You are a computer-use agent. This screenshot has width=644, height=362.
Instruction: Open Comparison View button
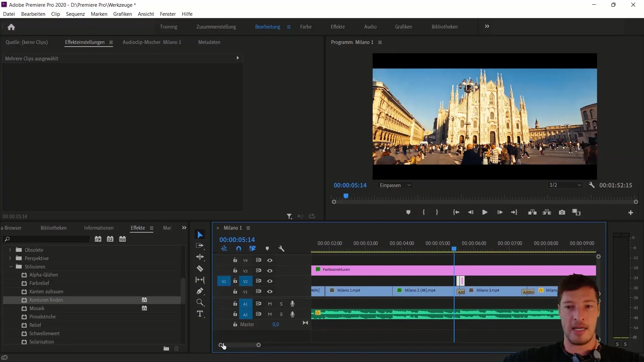click(576, 212)
